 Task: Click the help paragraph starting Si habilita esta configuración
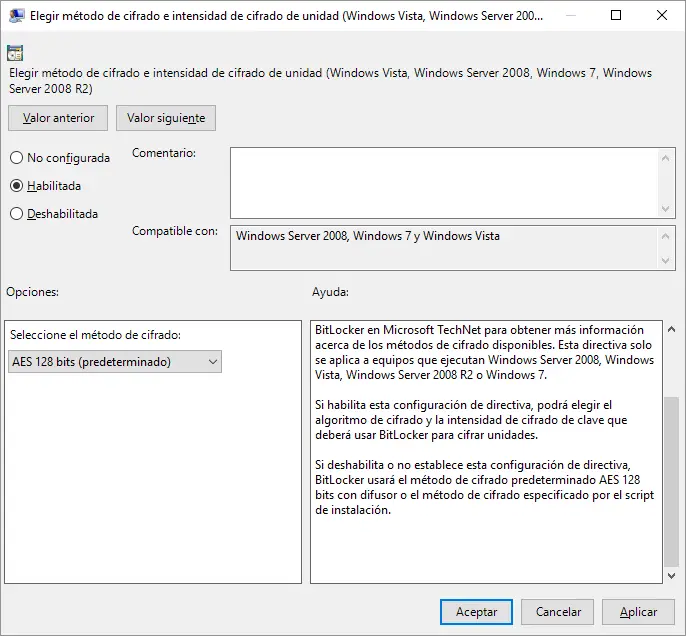coord(471,420)
